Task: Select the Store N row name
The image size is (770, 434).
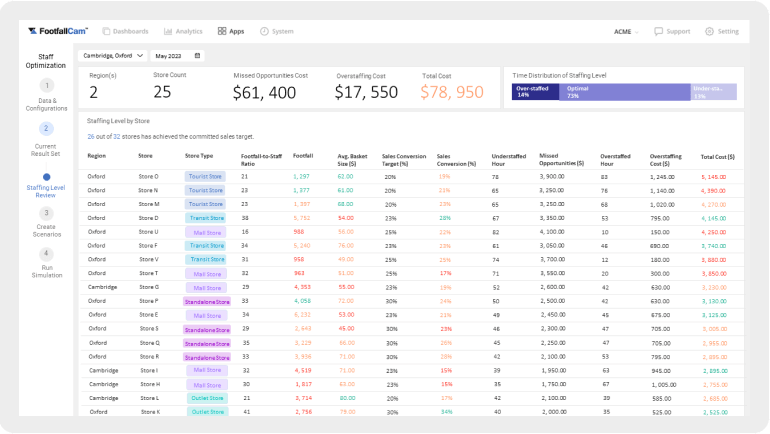Action: [x=148, y=190]
